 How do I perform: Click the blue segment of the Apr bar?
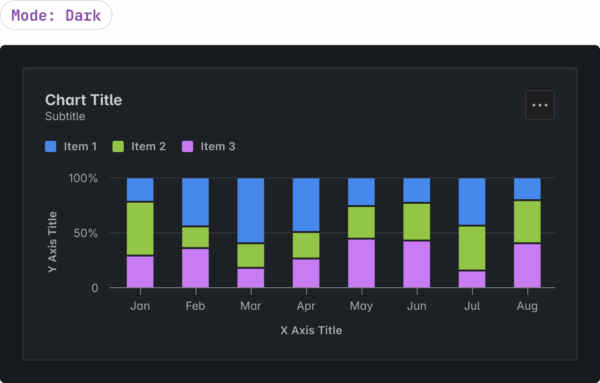click(306, 205)
